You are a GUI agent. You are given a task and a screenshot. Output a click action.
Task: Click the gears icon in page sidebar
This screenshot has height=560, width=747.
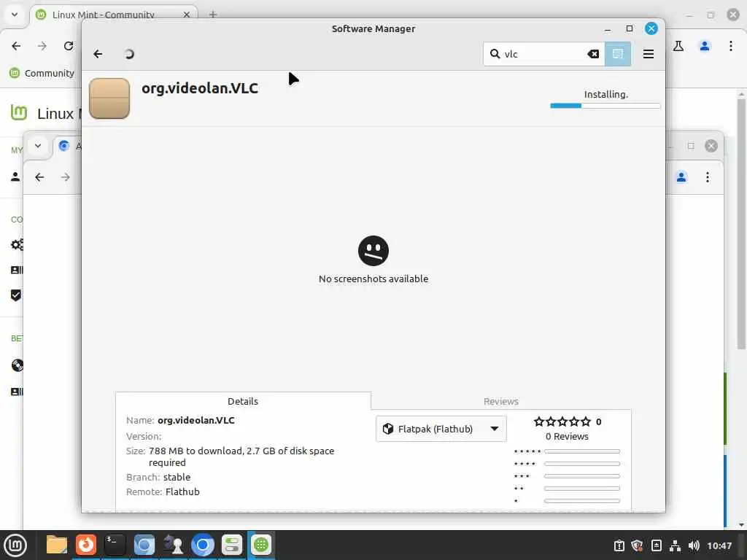click(x=17, y=245)
